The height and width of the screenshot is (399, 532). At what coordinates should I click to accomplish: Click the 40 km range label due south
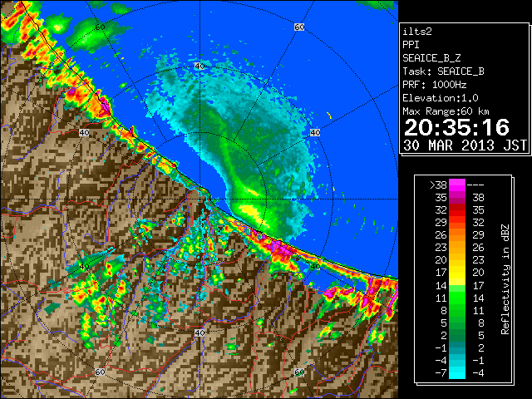click(199, 332)
